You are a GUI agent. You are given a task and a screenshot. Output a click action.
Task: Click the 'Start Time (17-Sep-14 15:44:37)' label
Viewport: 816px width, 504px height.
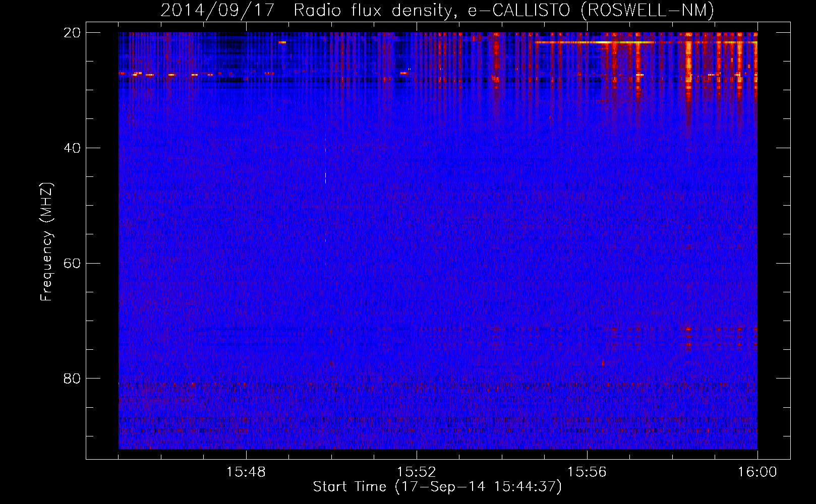[x=437, y=487]
